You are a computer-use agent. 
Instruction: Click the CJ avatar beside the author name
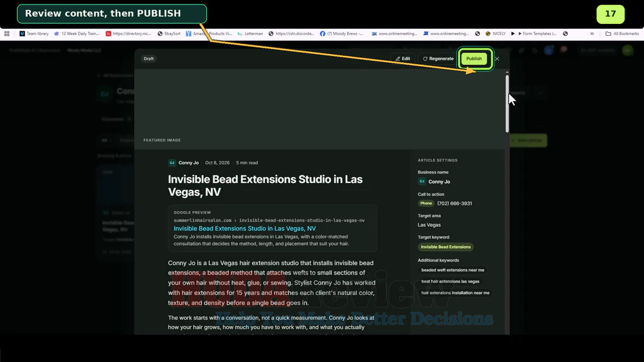172,163
